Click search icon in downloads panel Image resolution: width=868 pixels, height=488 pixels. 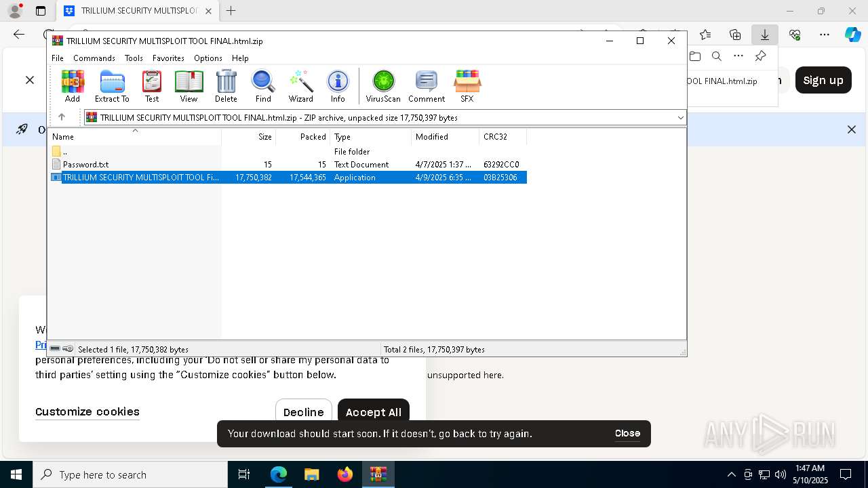pyautogui.click(x=717, y=56)
